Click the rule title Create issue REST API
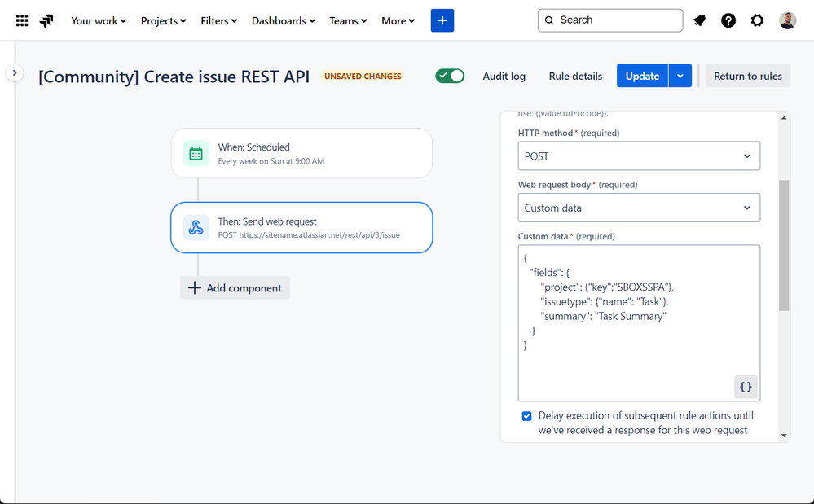 click(174, 77)
